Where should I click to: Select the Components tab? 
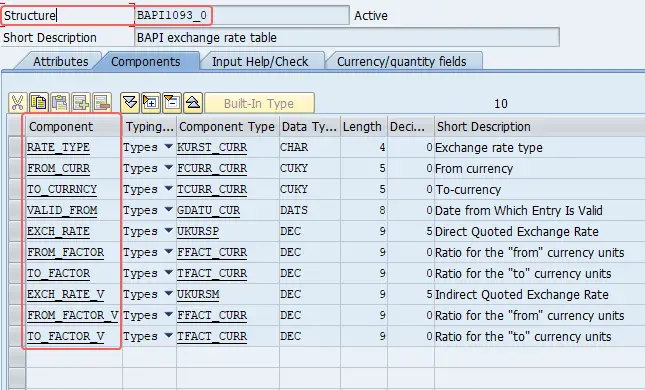point(146,62)
